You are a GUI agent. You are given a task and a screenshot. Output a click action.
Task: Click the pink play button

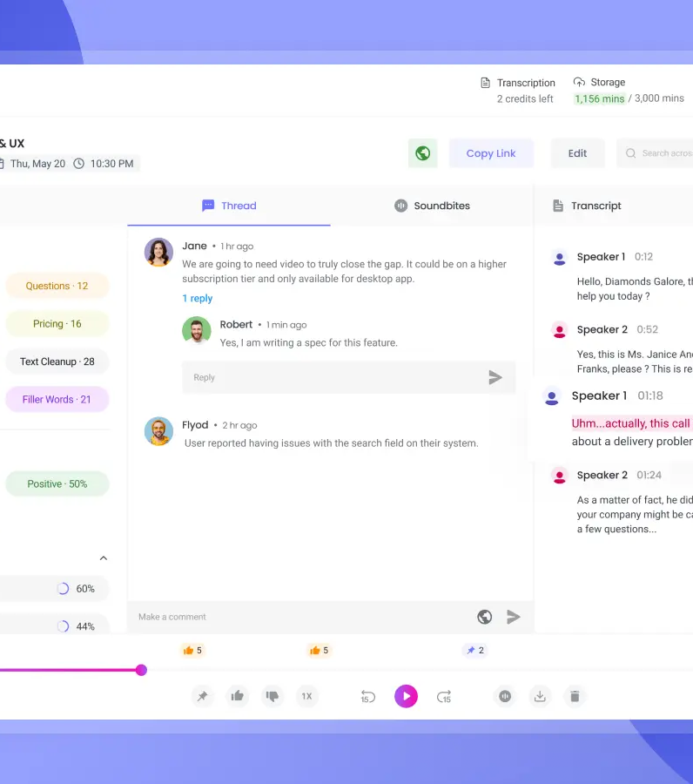[x=407, y=696]
